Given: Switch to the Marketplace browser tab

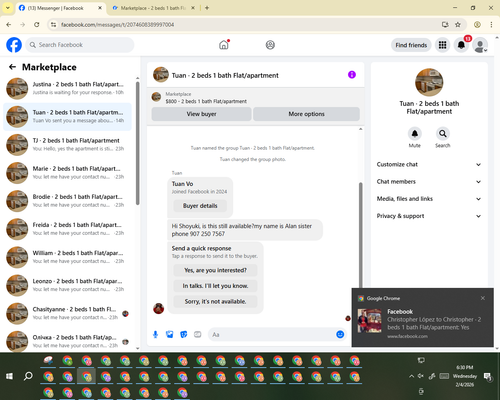Looking at the screenshot, I should point(153,8).
